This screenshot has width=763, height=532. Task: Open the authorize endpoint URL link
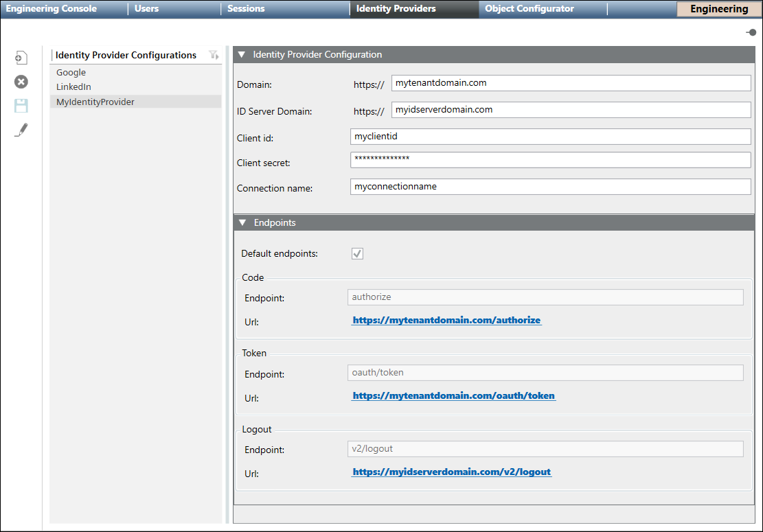(446, 321)
